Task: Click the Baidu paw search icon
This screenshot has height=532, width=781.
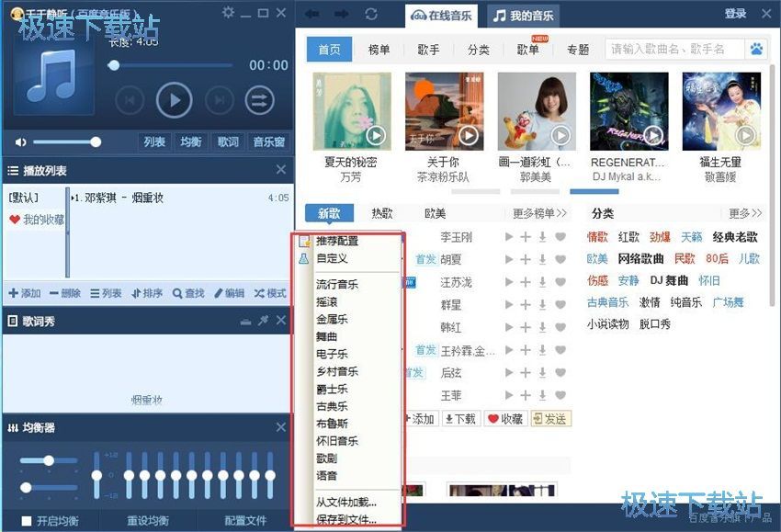Action: (756, 50)
